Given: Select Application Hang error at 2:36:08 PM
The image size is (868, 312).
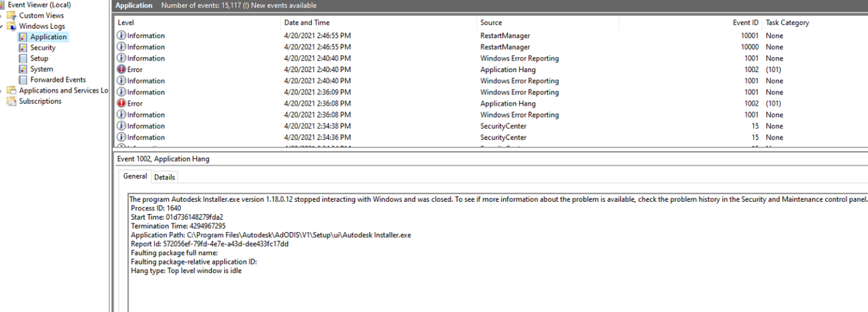Looking at the screenshot, I should [491, 103].
